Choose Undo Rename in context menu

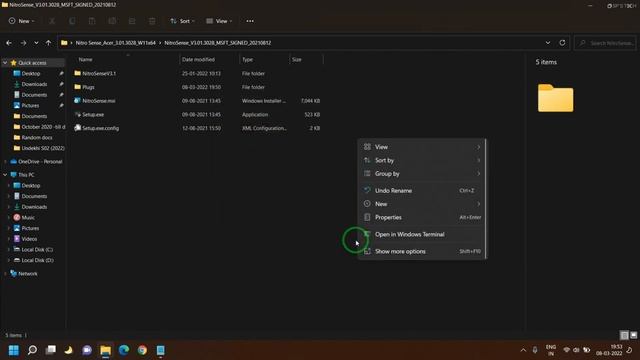point(422,191)
